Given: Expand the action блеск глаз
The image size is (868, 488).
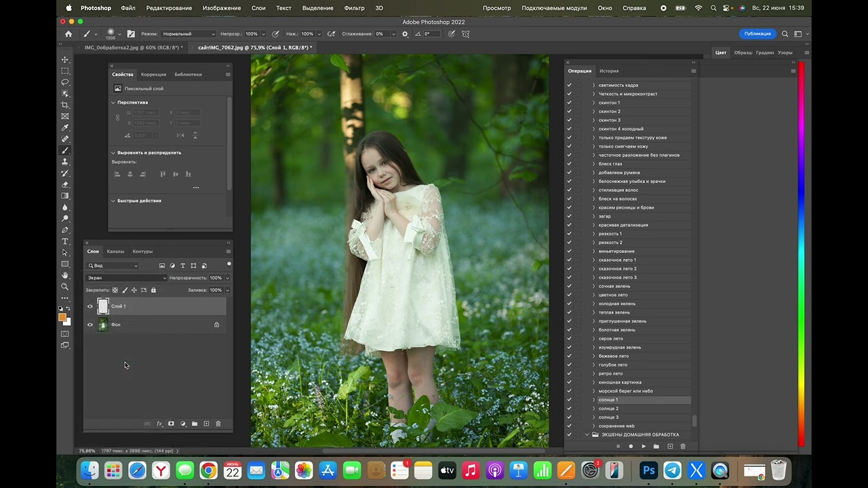Looking at the screenshot, I should [x=594, y=164].
